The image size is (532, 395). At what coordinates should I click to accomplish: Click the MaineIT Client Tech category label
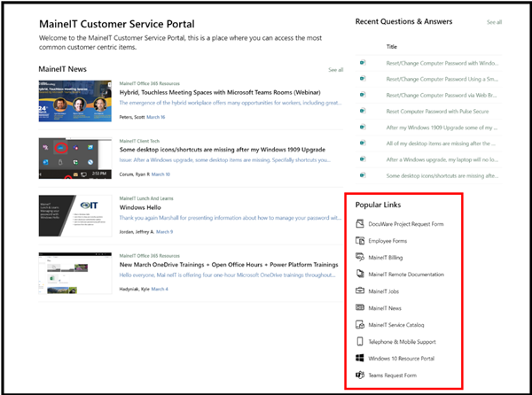click(139, 141)
